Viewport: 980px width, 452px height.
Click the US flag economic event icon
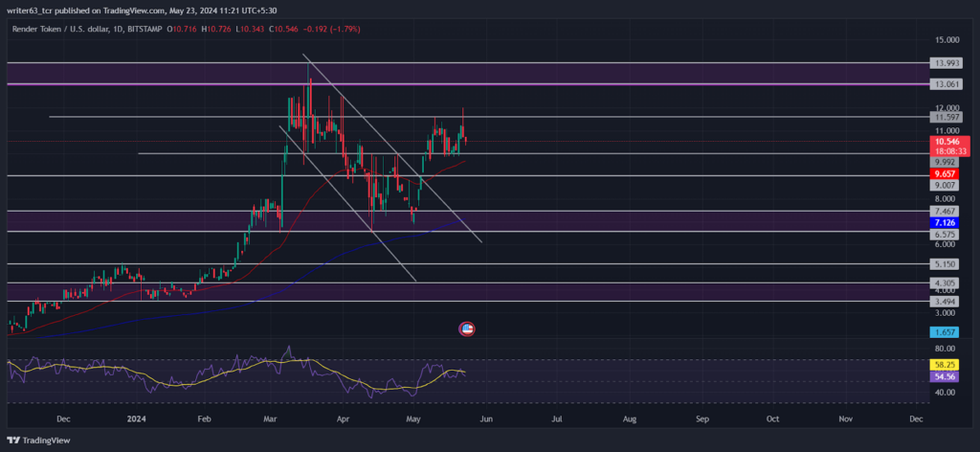[x=467, y=328]
